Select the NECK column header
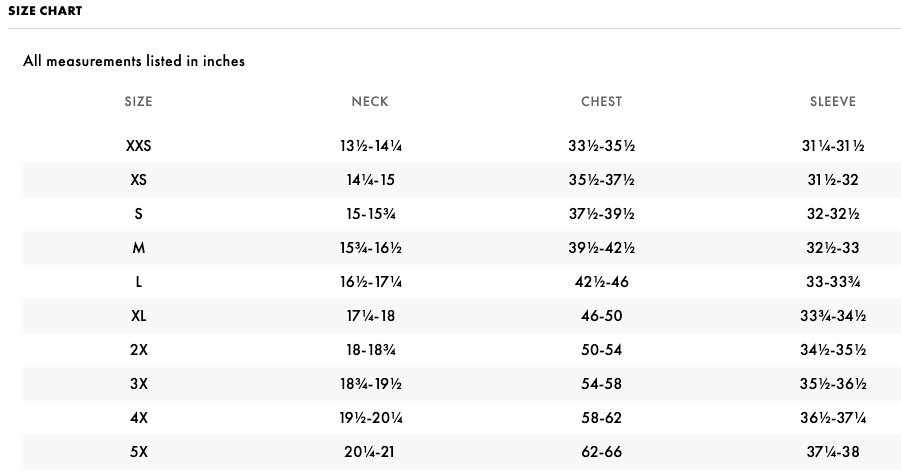901x475 pixels. pyautogui.click(x=370, y=102)
